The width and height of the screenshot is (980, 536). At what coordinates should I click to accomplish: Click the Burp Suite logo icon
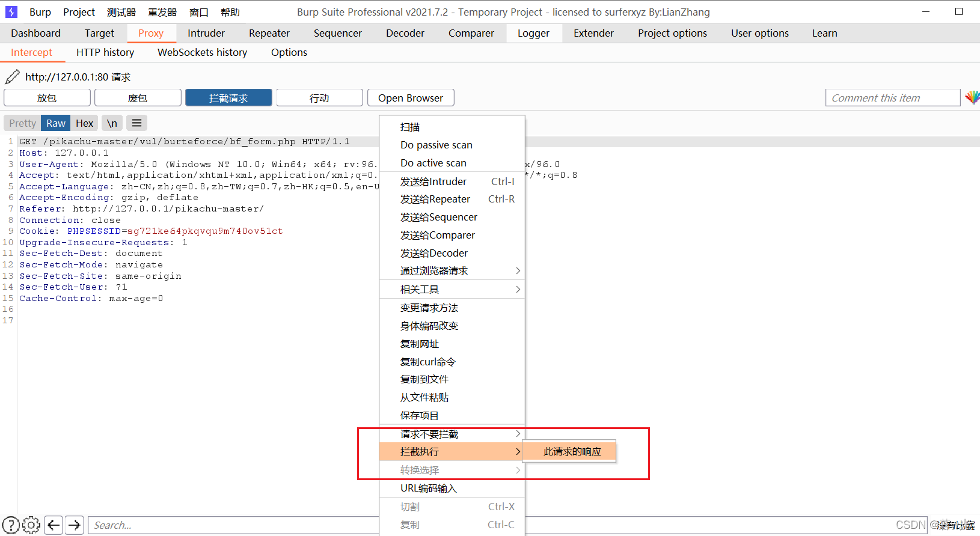tap(11, 12)
